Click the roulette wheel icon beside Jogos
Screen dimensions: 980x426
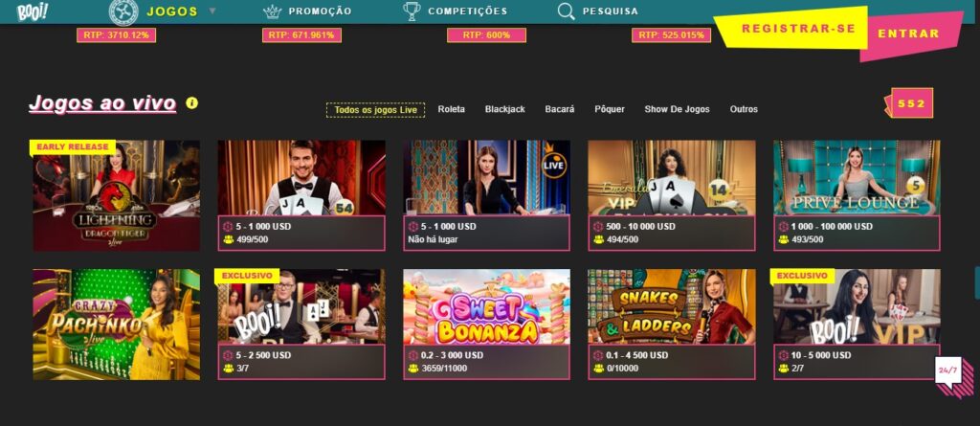[123, 11]
